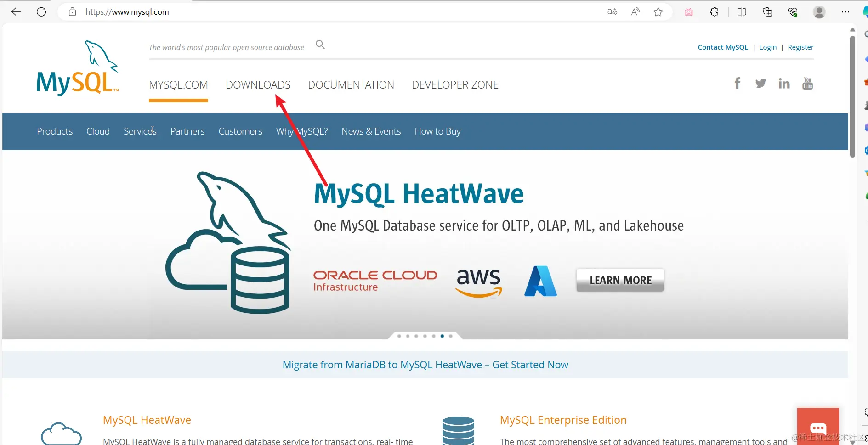This screenshot has height=445, width=868.
Task: Click the Enterprise Edition database icon
Action: 458,430
